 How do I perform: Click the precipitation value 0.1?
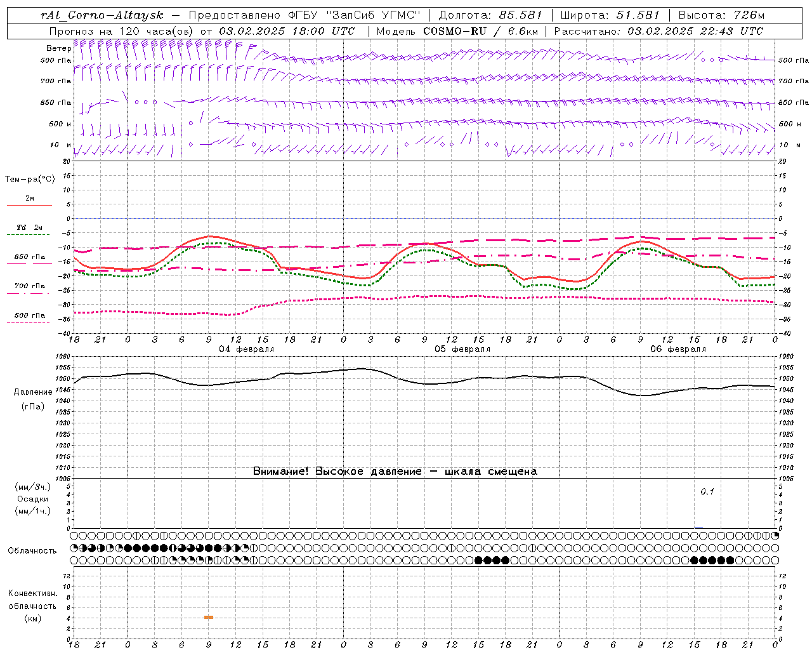pyautogui.click(x=707, y=491)
